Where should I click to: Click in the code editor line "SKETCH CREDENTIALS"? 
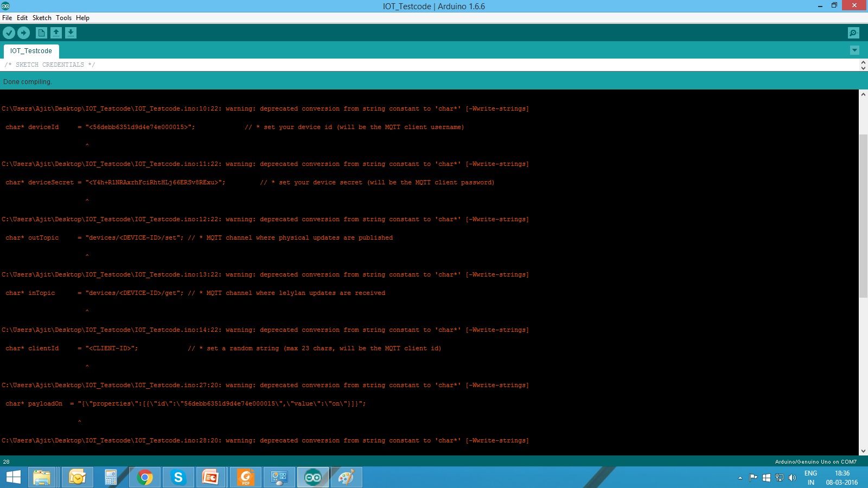pyautogui.click(x=50, y=65)
